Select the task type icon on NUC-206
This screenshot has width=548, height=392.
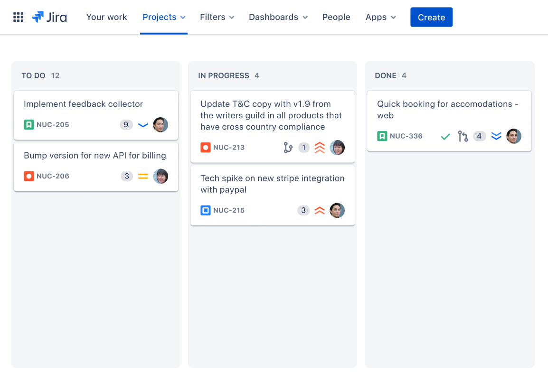pos(28,176)
